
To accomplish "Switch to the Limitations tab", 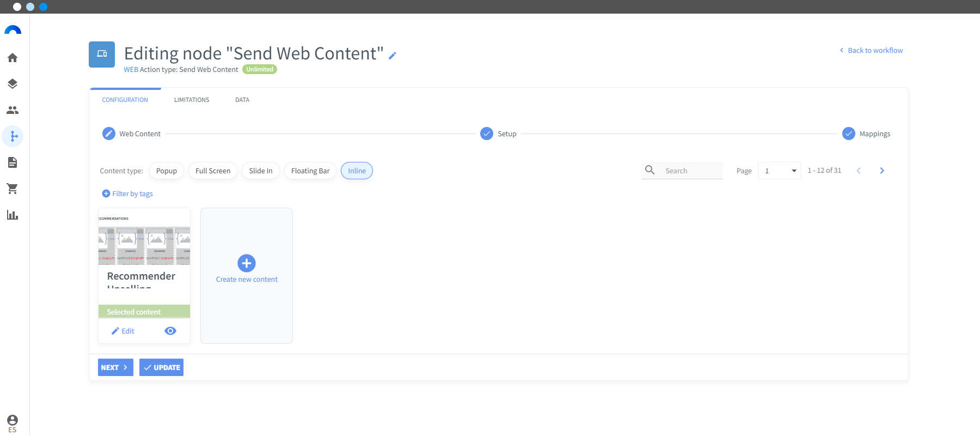I will point(192,100).
